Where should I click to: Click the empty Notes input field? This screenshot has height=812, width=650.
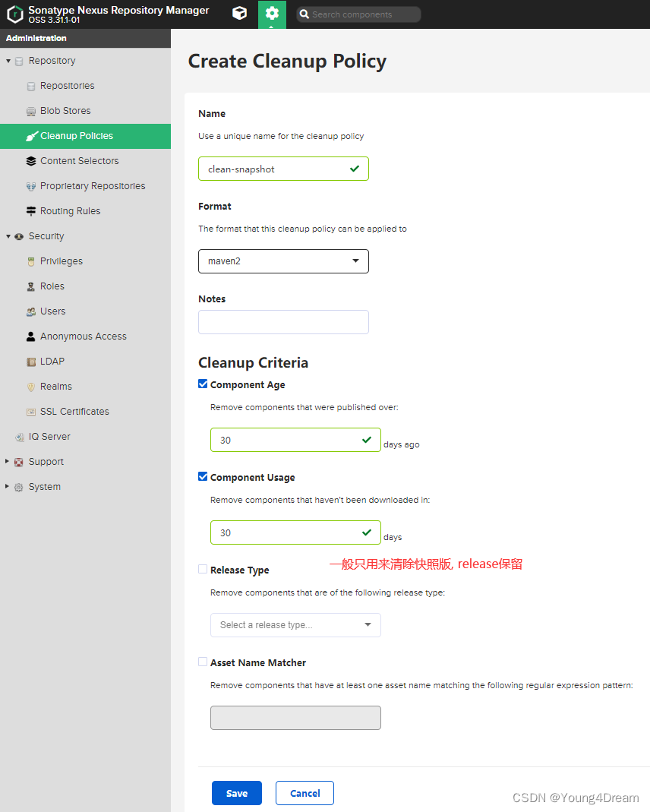(x=283, y=322)
